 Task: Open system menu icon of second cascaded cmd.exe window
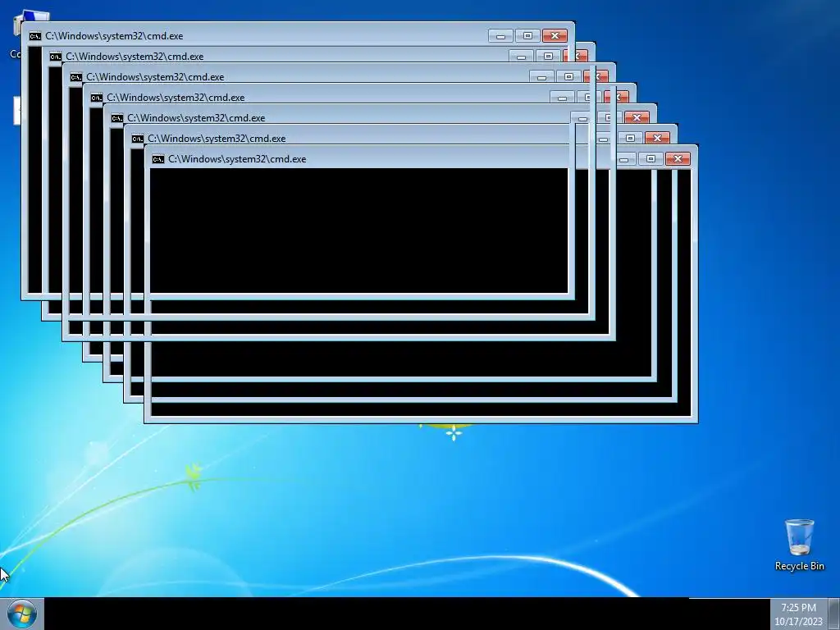pyautogui.click(x=56, y=57)
